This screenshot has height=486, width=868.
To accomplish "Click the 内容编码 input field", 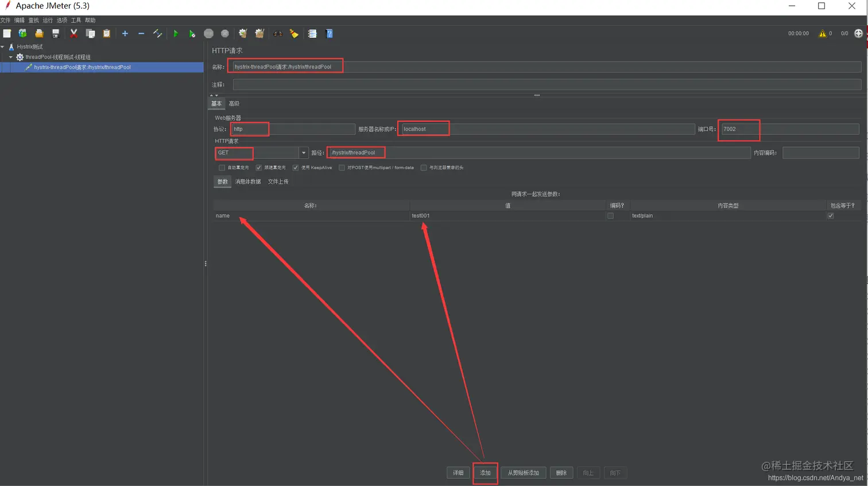I will pyautogui.click(x=821, y=153).
